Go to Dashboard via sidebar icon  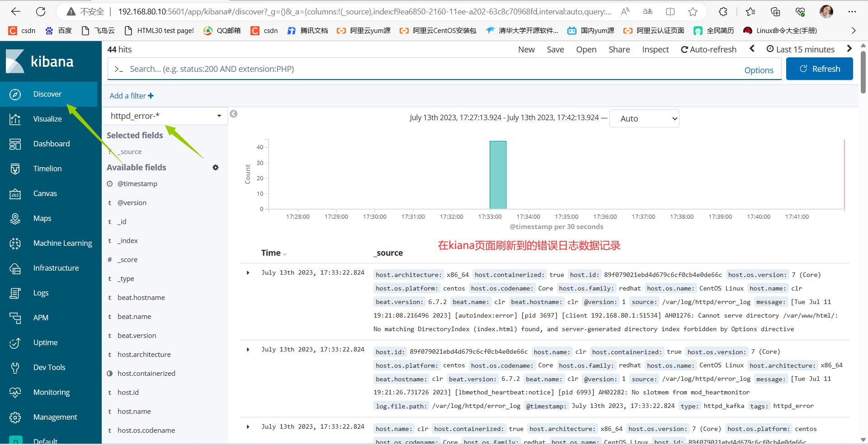(15, 144)
